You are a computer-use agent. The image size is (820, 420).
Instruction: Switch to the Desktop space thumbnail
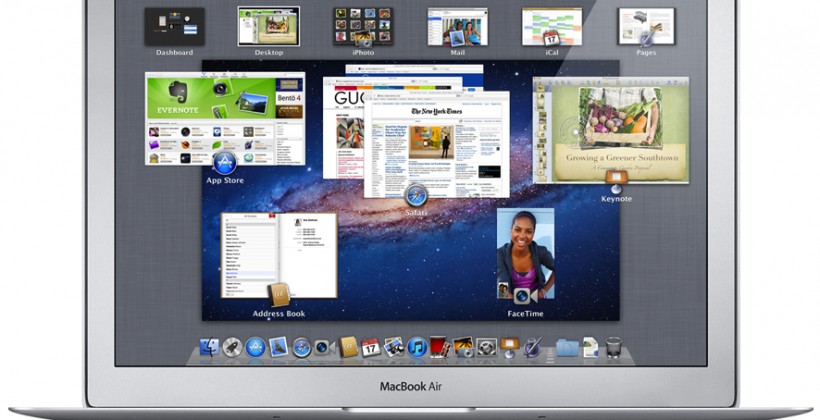point(269,26)
